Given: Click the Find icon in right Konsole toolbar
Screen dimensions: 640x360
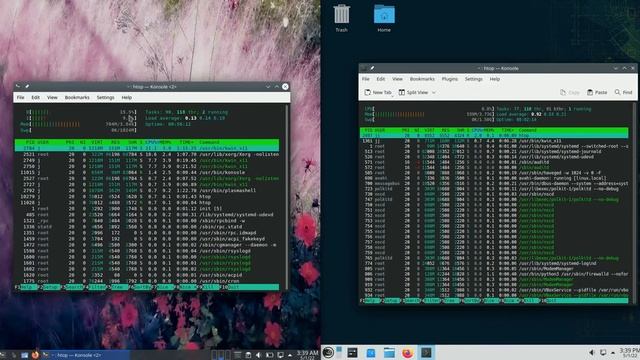Looking at the screenshot, I should [618, 92].
